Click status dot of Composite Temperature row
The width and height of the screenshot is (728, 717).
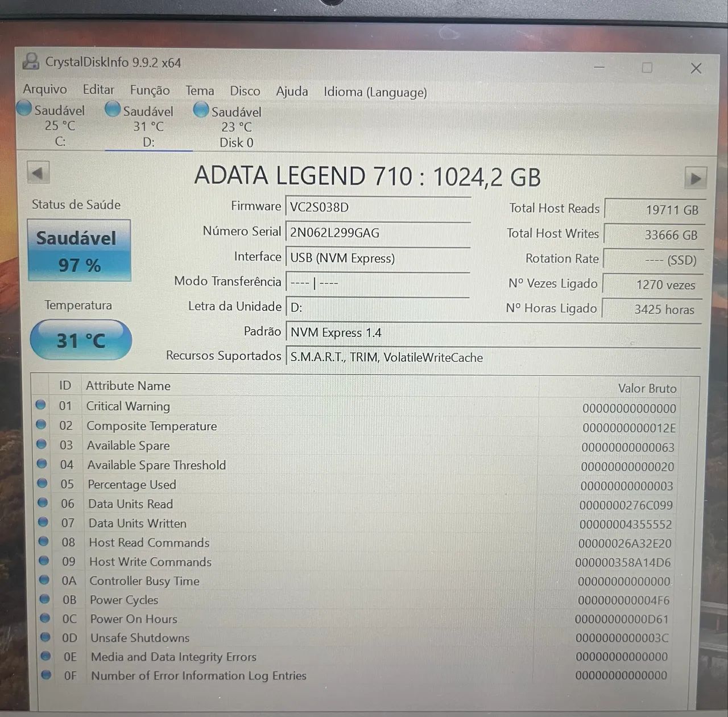tap(41, 425)
